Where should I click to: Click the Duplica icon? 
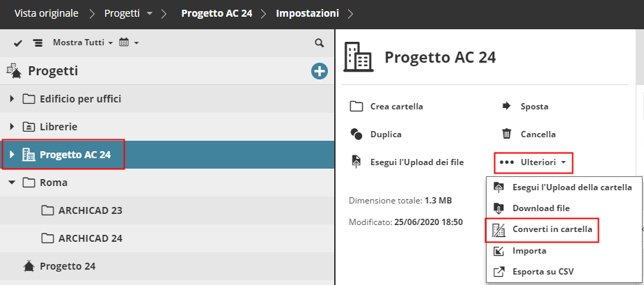click(x=356, y=134)
